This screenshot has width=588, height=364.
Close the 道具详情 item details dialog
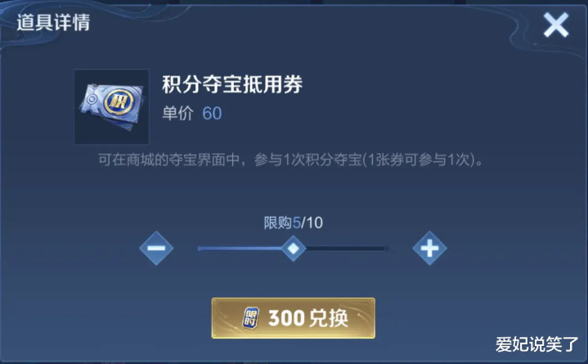556,25
